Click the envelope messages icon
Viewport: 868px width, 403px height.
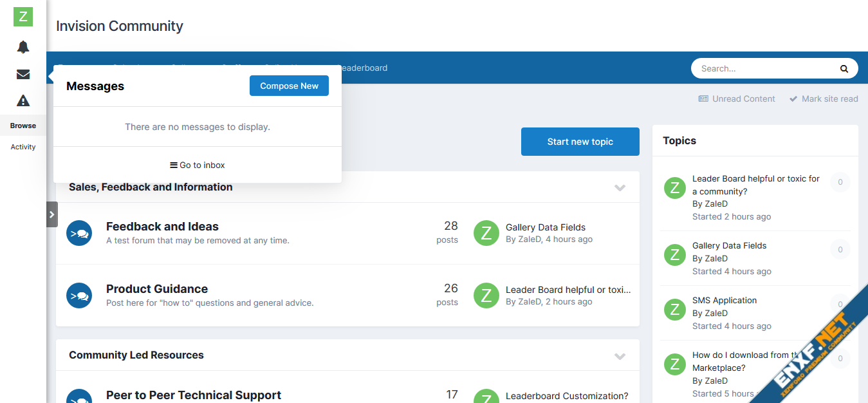coord(23,74)
